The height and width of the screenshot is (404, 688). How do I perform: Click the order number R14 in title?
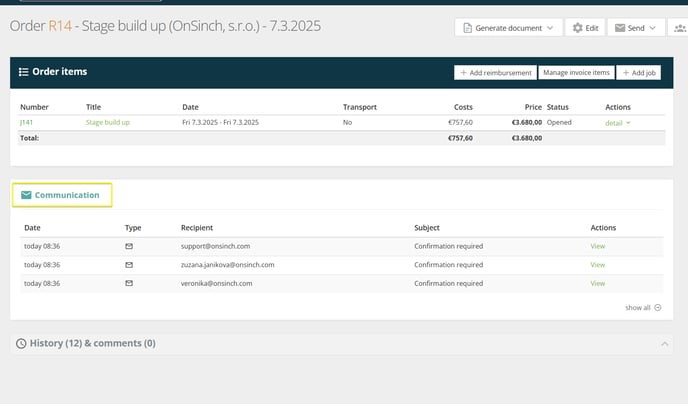point(60,26)
